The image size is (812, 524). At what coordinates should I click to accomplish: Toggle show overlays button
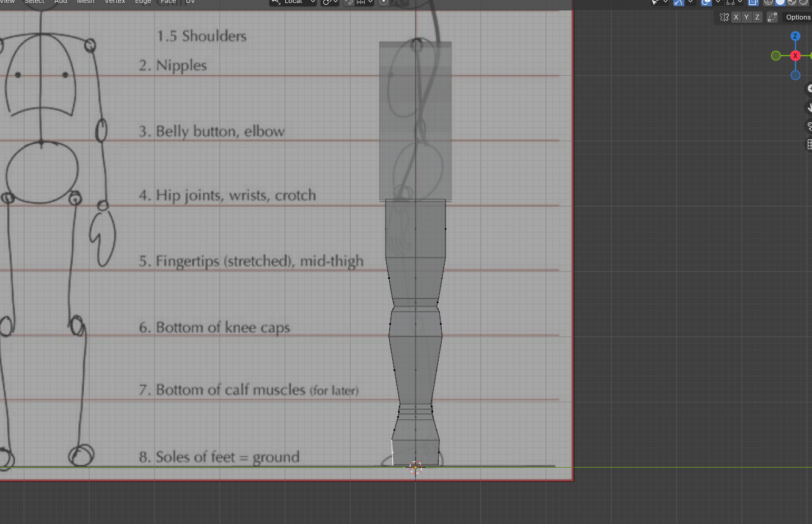[x=706, y=2]
